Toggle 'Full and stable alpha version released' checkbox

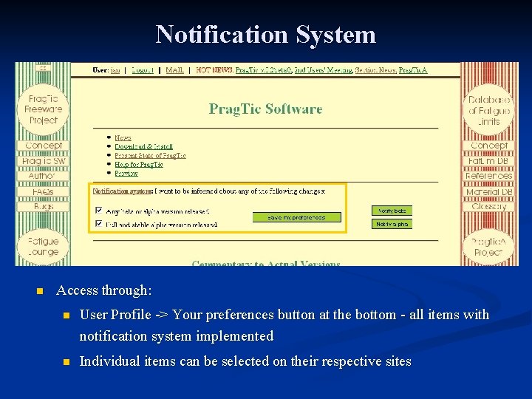coord(99,224)
